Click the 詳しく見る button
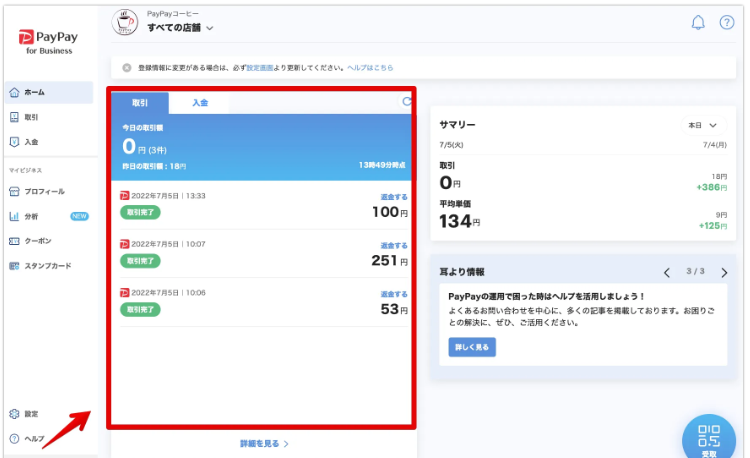 (472, 347)
